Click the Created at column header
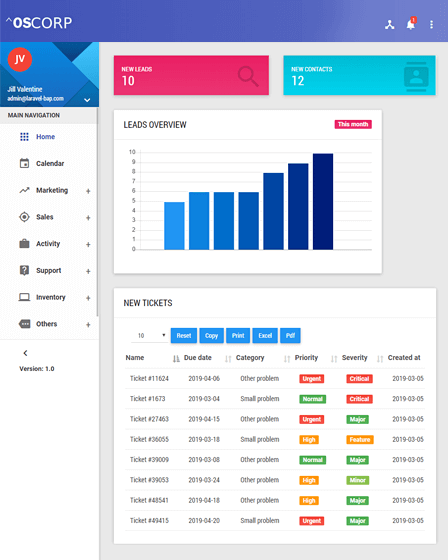Screen dimensions: 448x560 [x=404, y=358]
